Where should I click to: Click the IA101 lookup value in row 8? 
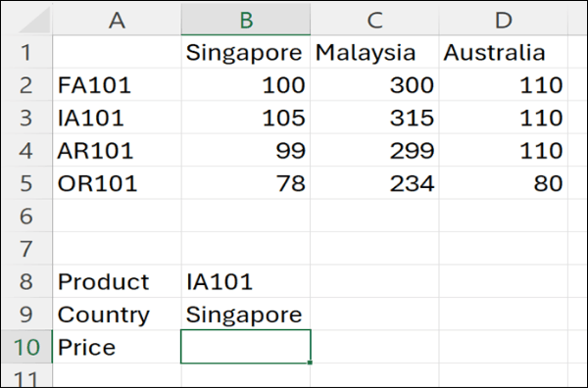coord(246,281)
